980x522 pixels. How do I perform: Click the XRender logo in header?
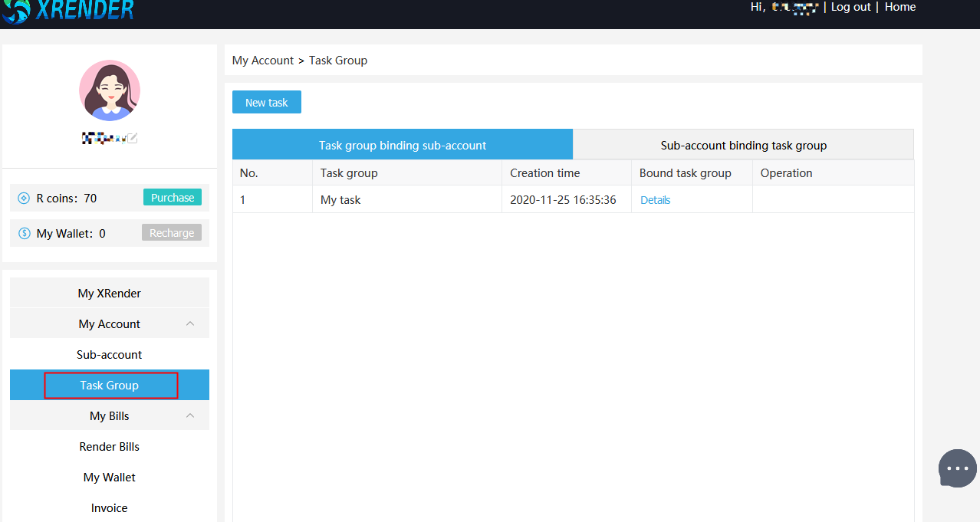[x=67, y=10]
